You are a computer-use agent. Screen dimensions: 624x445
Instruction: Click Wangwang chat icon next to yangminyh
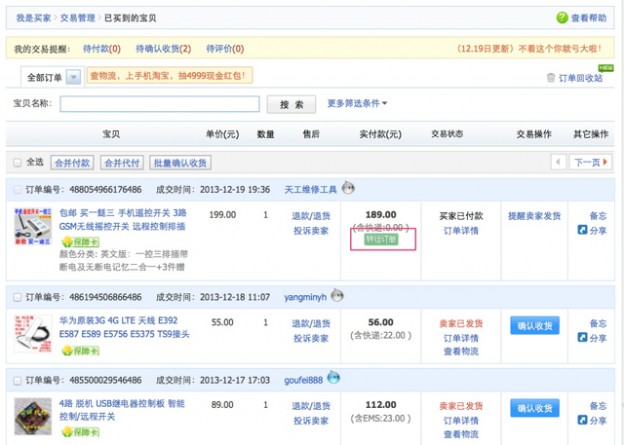(x=338, y=296)
